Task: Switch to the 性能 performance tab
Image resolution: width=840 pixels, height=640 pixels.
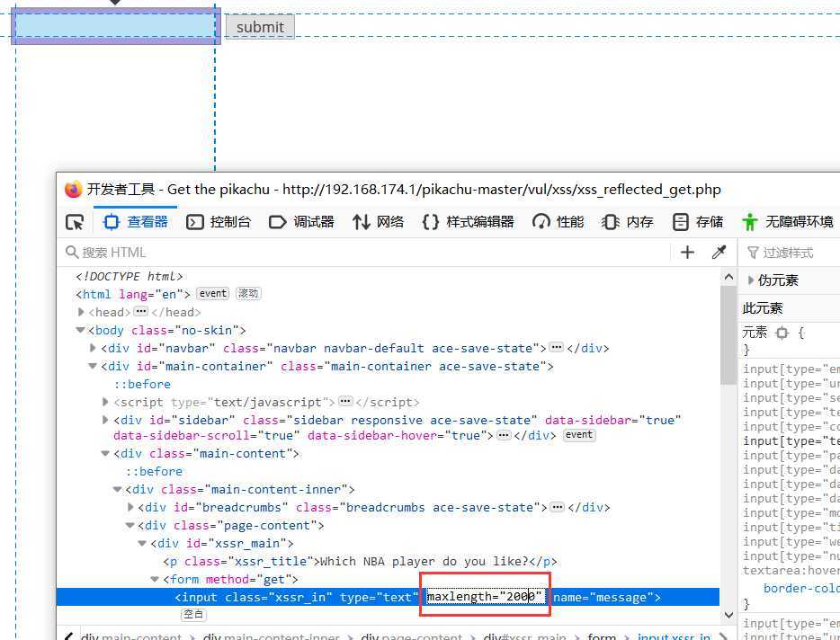Action: click(558, 222)
